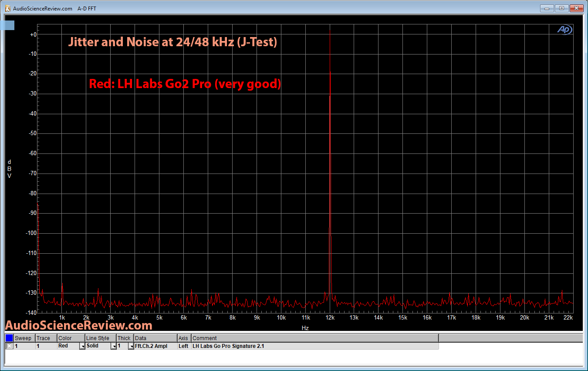Minimize the A-D FFT window

tap(547, 8)
